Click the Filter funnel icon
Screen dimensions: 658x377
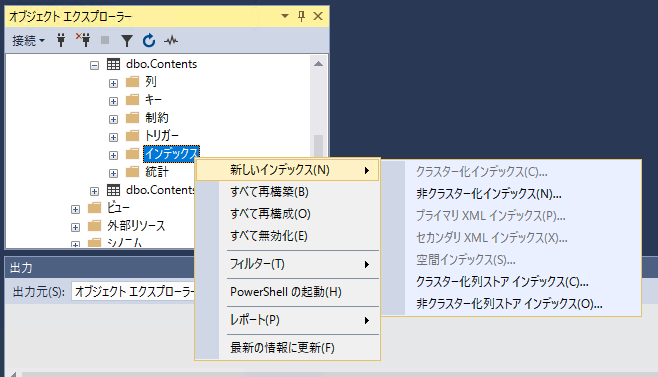click(x=127, y=41)
